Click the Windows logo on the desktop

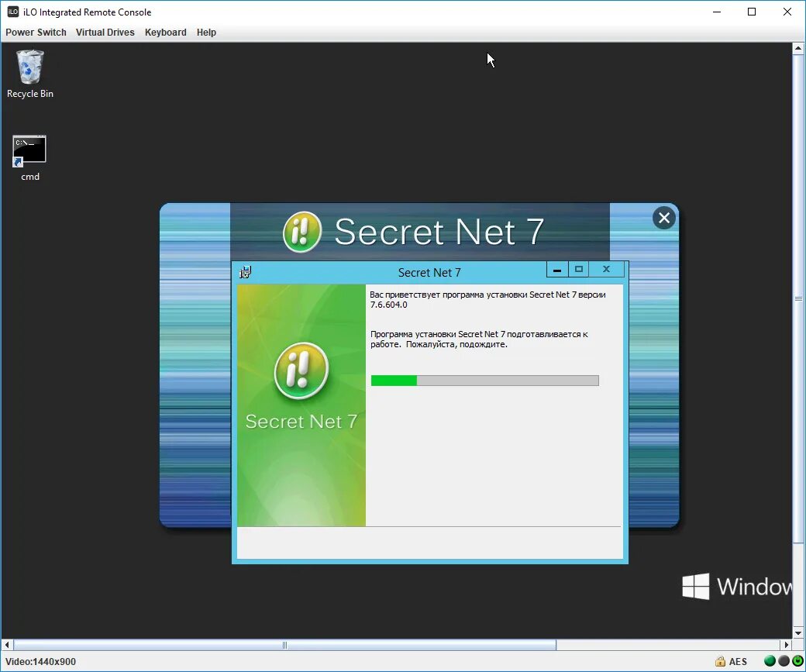(x=695, y=586)
